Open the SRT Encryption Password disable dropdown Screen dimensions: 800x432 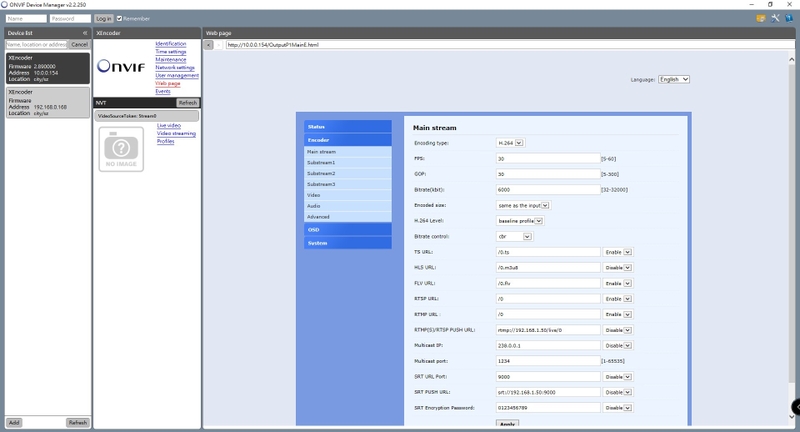coord(618,408)
